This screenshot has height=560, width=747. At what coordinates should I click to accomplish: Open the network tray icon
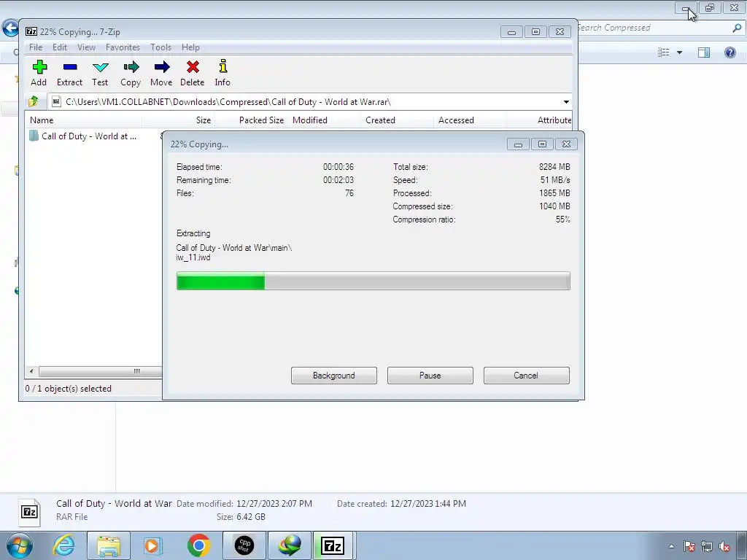tap(707, 546)
